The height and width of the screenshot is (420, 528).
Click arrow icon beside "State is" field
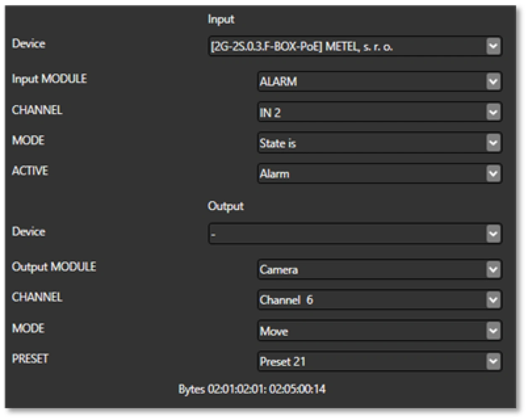tap(494, 143)
